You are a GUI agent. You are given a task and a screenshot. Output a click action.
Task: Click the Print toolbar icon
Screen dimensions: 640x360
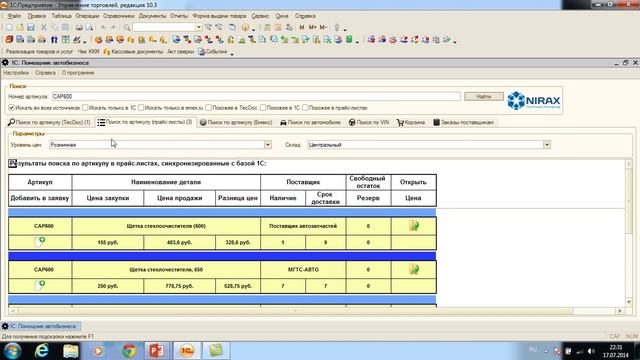pyautogui.click(x=79, y=27)
